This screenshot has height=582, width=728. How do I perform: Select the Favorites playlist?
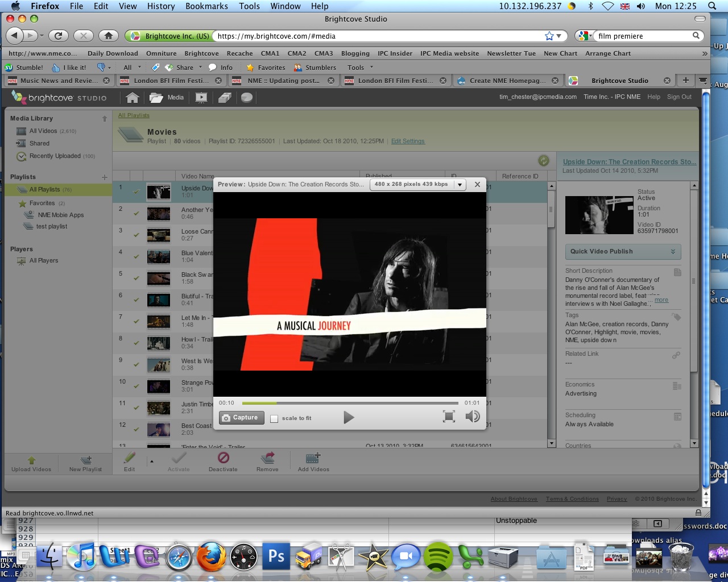pyautogui.click(x=42, y=203)
